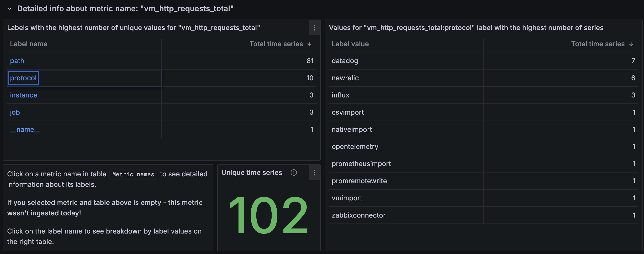Sort by Label name column header
This screenshot has width=644, height=254.
[28, 44]
